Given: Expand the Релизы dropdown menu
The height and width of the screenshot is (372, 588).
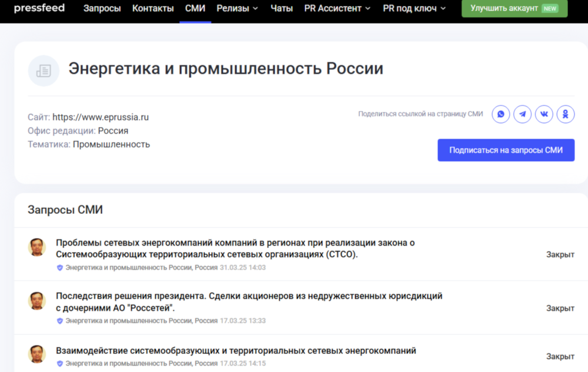Looking at the screenshot, I should point(238,8).
